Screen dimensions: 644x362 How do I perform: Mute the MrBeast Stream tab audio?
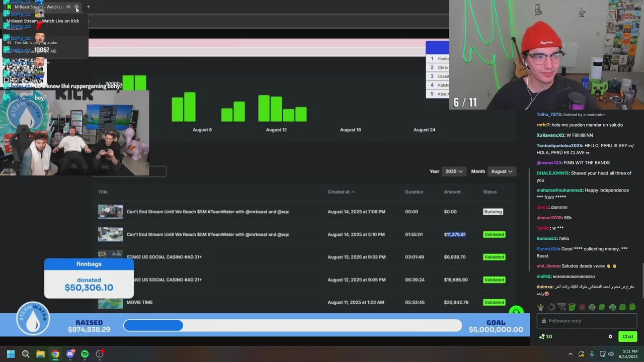(68, 7)
